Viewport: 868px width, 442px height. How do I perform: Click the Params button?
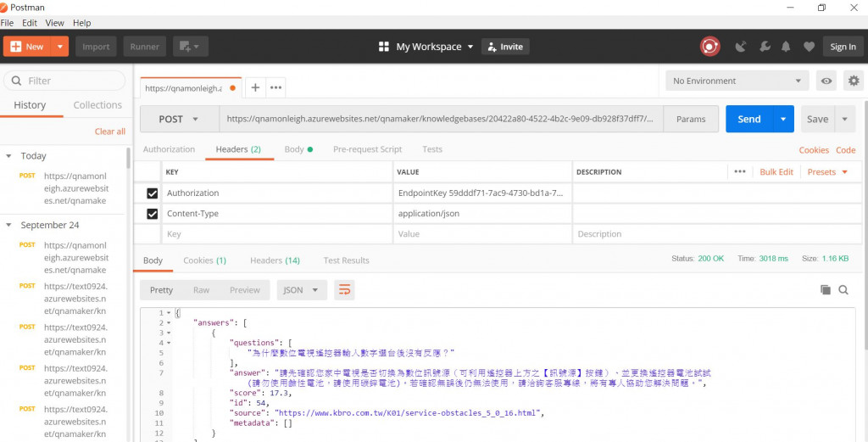coord(691,119)
